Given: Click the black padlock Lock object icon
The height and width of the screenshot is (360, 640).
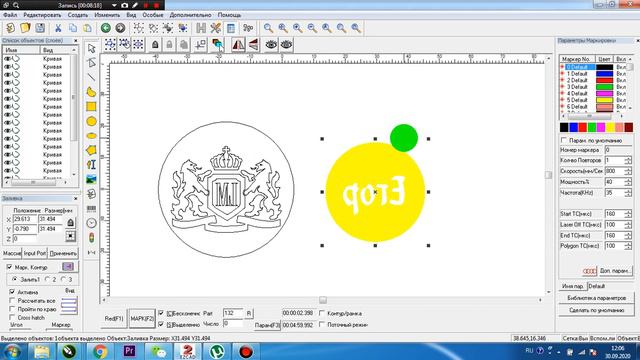Looking at the screenshot, I should (155, 44).
